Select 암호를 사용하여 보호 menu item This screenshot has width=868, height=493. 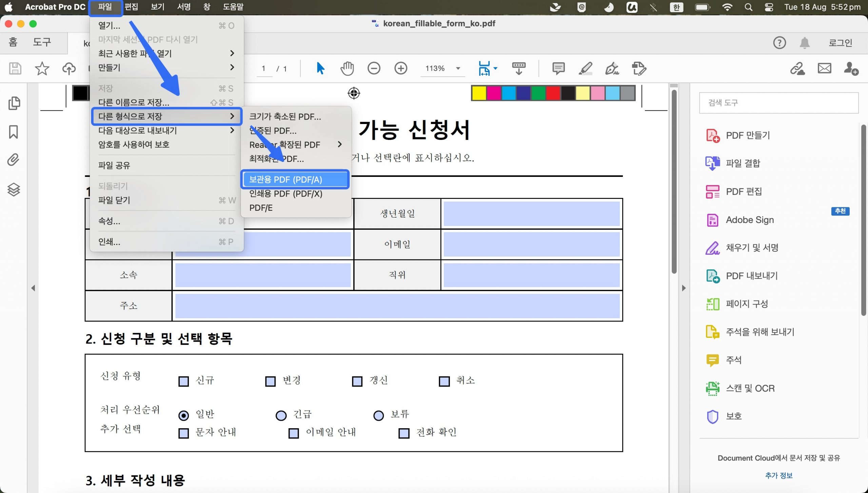pyautogui.click(x=166, y=145)
